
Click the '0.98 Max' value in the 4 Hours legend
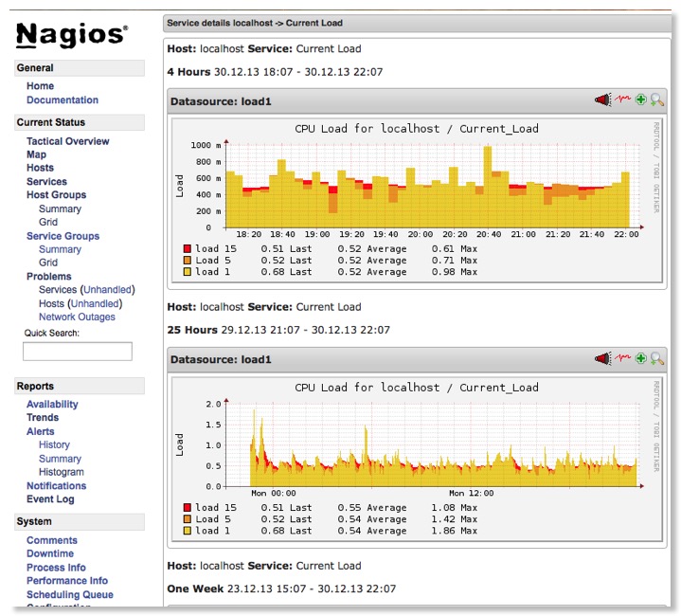click(x=455, y=272)
